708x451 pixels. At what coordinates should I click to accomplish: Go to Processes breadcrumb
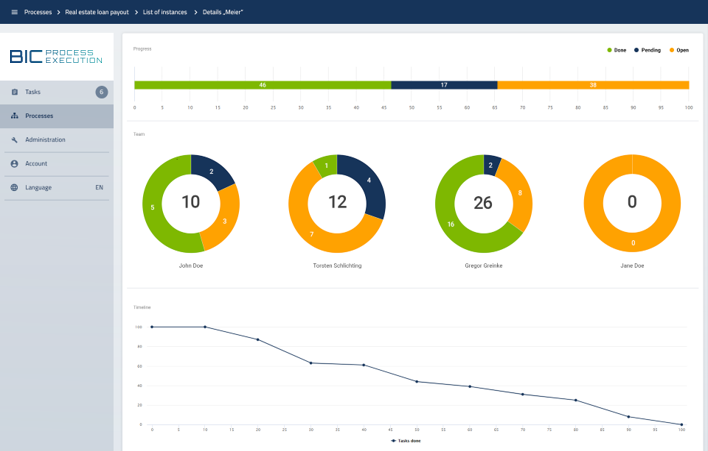coord(38,12)
